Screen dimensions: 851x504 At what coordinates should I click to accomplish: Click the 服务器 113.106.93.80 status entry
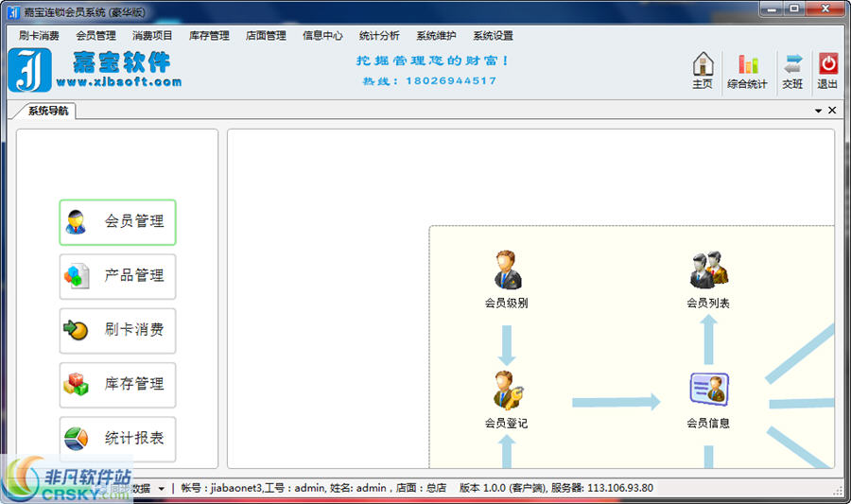pos(602,488)
